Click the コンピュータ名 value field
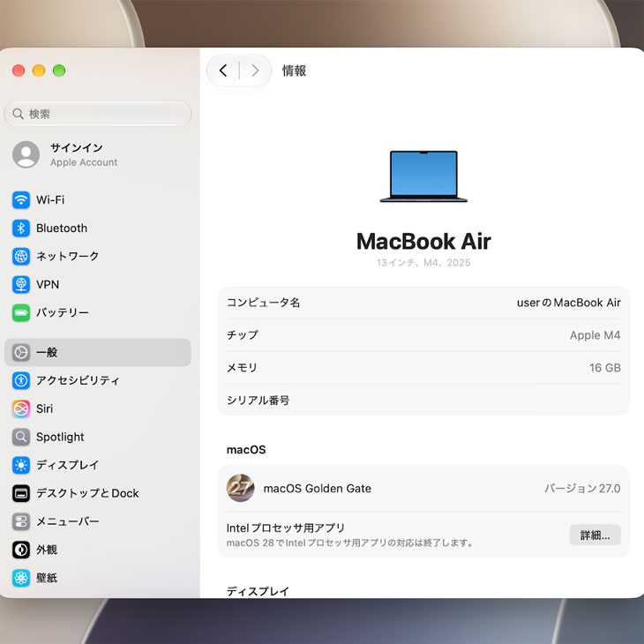The image size is (644, 644). coord(568,303)
